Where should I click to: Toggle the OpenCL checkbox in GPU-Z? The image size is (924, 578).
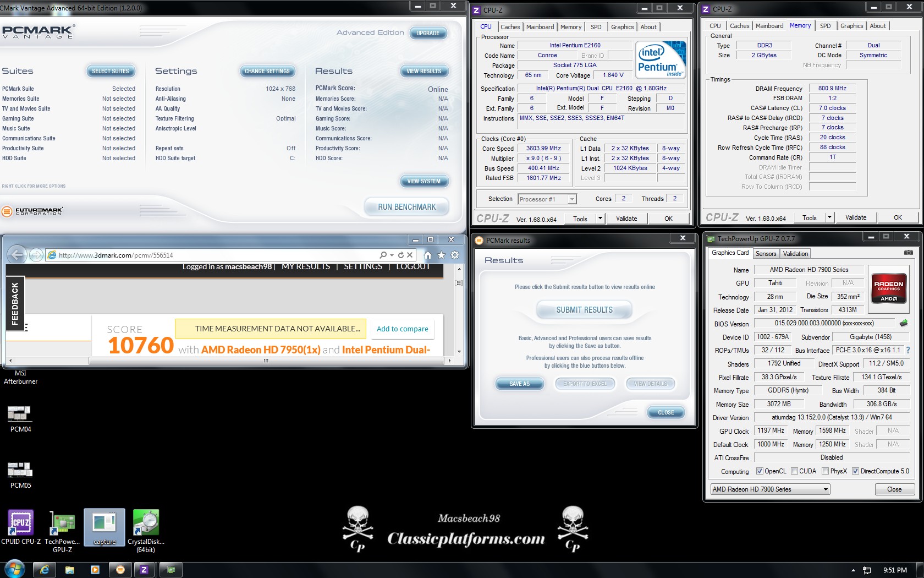[760, 471]
